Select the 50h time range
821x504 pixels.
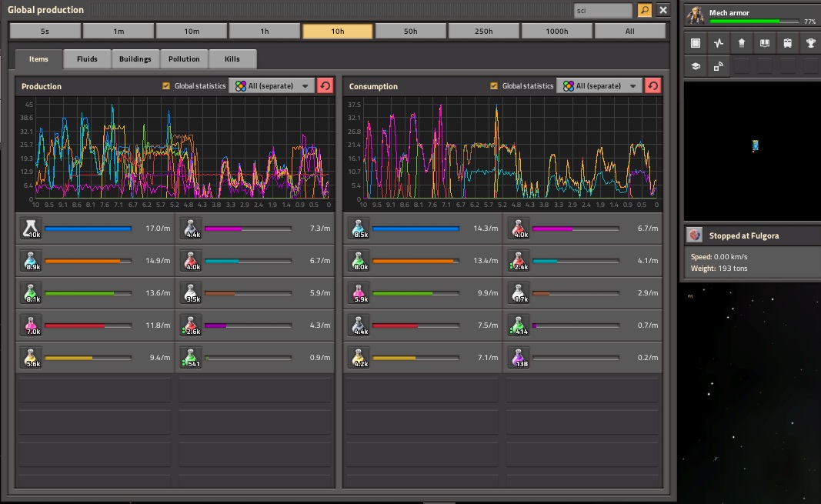click(x=411, y=32)
